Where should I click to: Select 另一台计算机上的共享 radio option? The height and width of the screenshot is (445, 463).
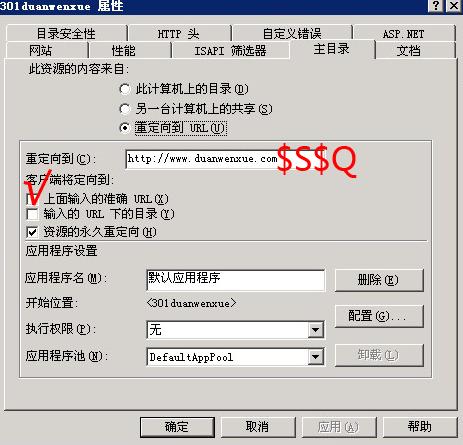click(124, 109)
